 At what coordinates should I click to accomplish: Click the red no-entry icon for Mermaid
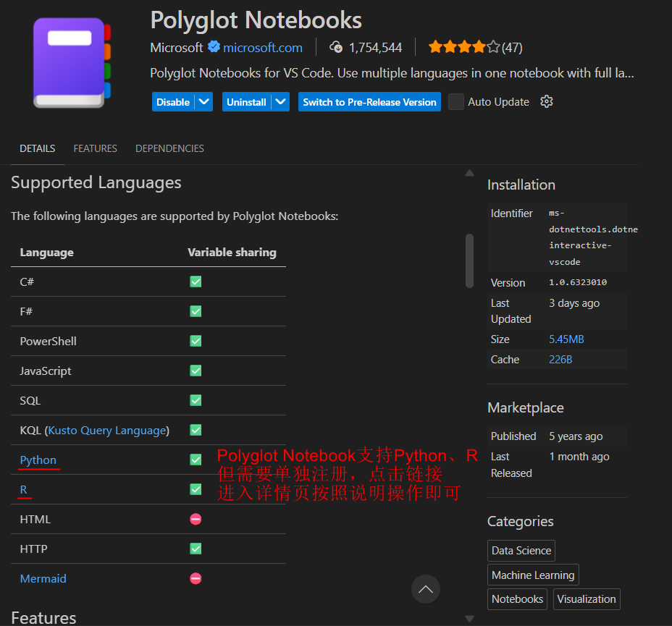coord(196,578)
